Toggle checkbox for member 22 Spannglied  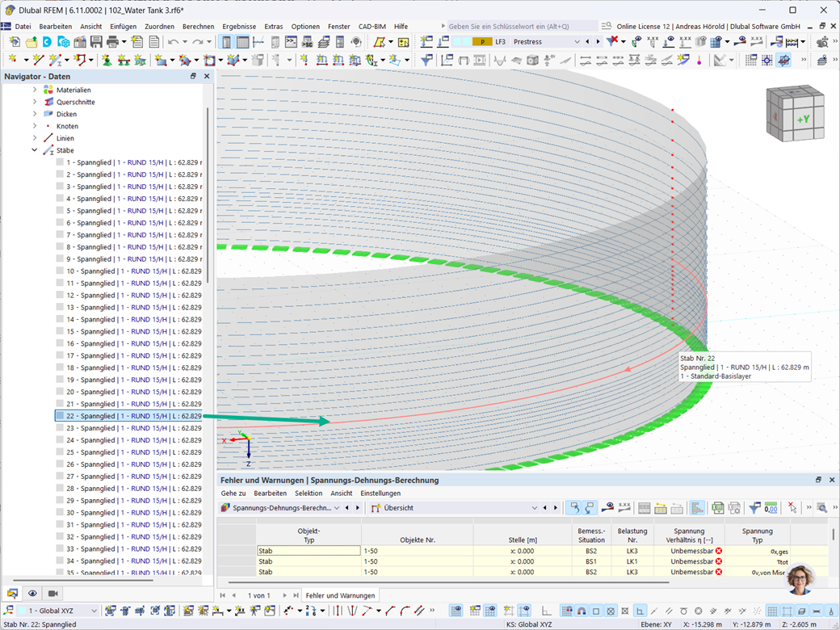60,416
